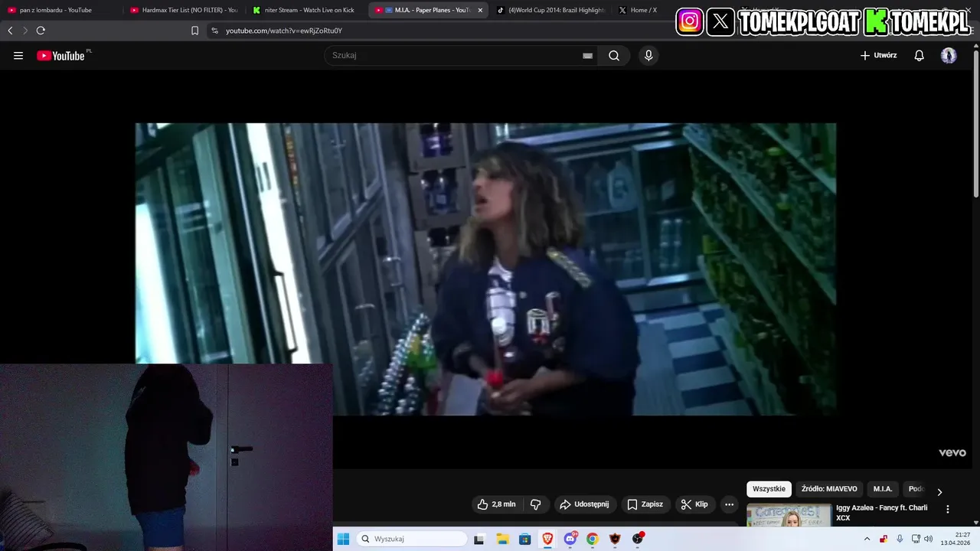The height and width of the screenshot is (551, 980).
Task: Open Task View on taskbar
Action: point(479,539)
